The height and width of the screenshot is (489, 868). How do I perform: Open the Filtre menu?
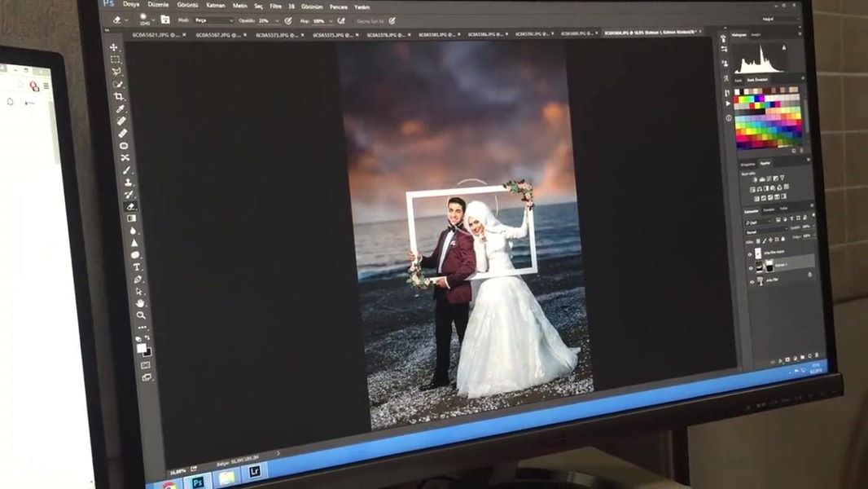[x=276, y=6]
